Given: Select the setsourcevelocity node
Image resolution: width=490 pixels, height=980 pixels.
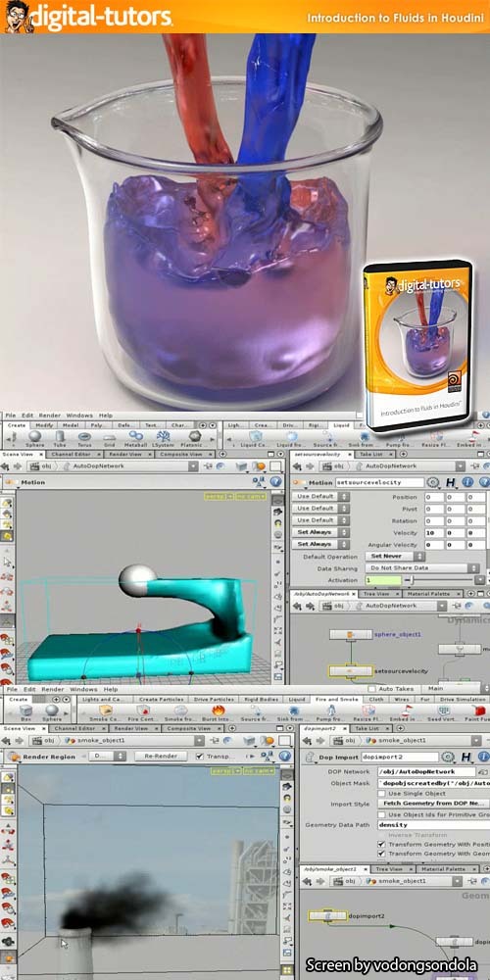Looking at the screenshot, I should point(351,671).
